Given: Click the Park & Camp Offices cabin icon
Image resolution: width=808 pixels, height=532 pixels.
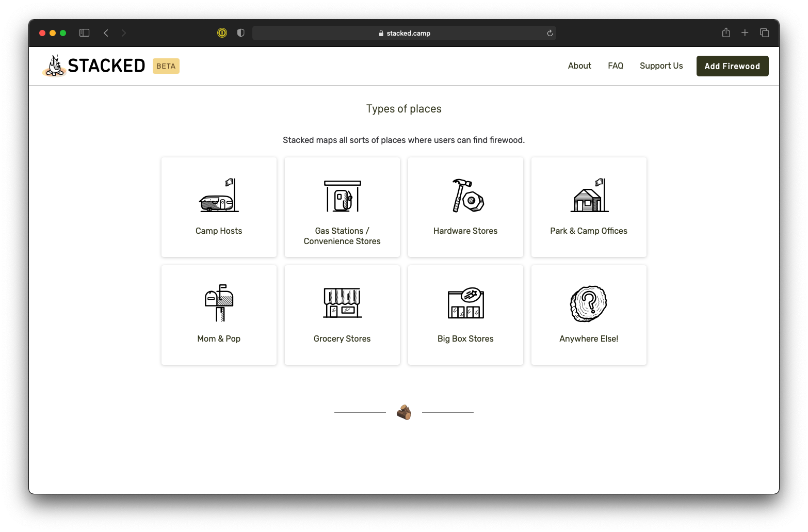Looking at the screenshot, I should (x=588, y=196).
